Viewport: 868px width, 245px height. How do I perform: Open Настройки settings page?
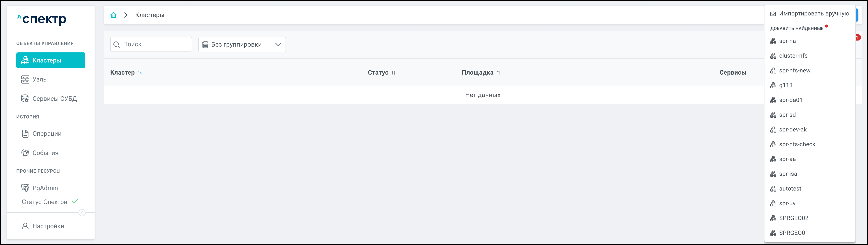pos(48,226)
